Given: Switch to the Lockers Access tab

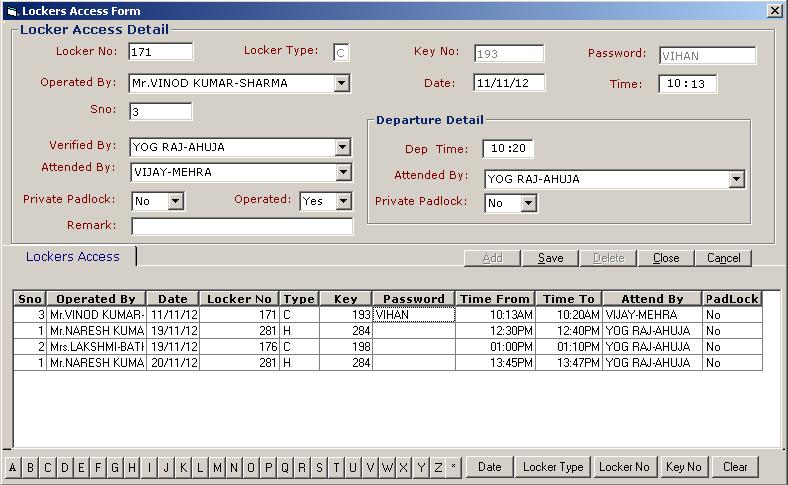Looking at the screenshot, I should [x=73, y=257].
